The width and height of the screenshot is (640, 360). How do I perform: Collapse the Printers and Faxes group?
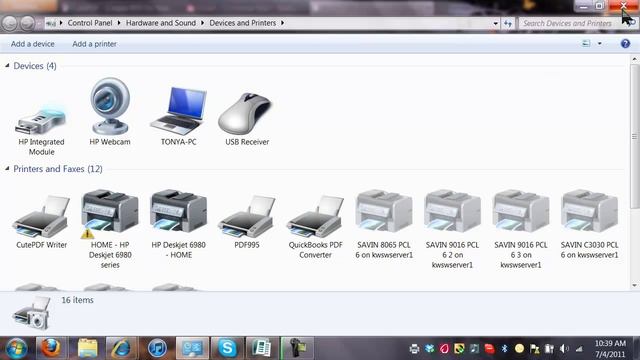coord(7,168)
